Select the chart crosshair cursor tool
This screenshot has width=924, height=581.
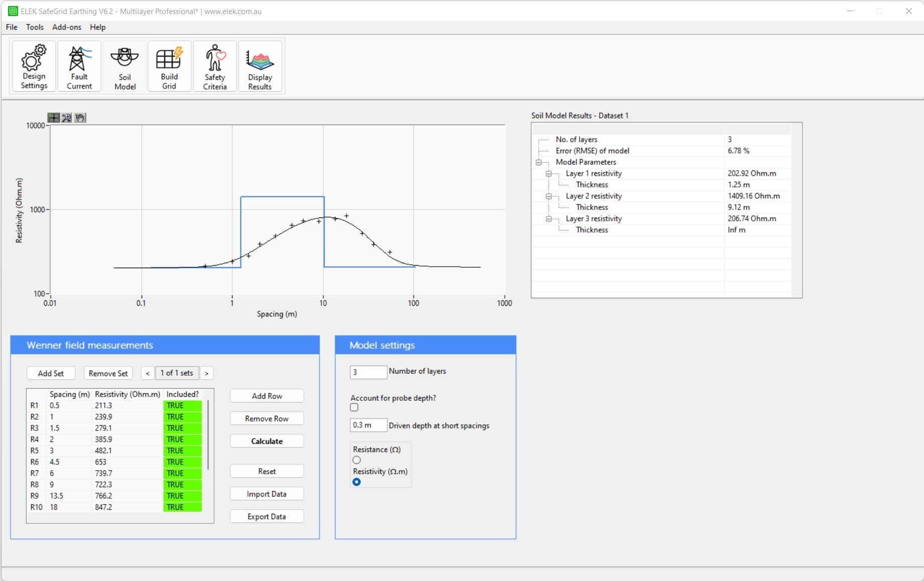point(53,118)
